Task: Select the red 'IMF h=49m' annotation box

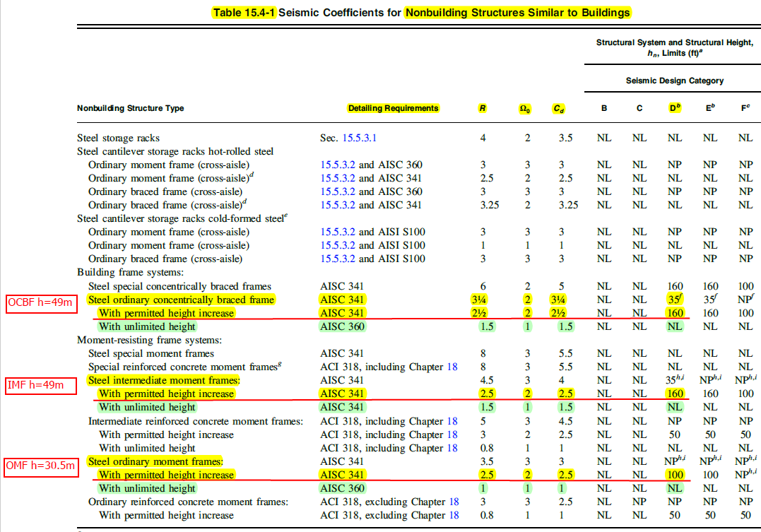Action: click(40, 385)
